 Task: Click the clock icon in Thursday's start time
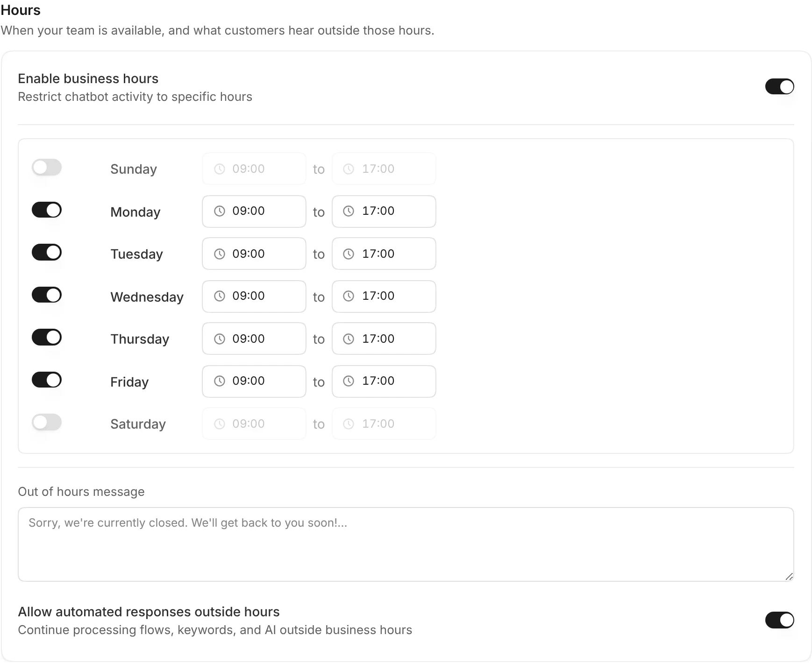220,339
